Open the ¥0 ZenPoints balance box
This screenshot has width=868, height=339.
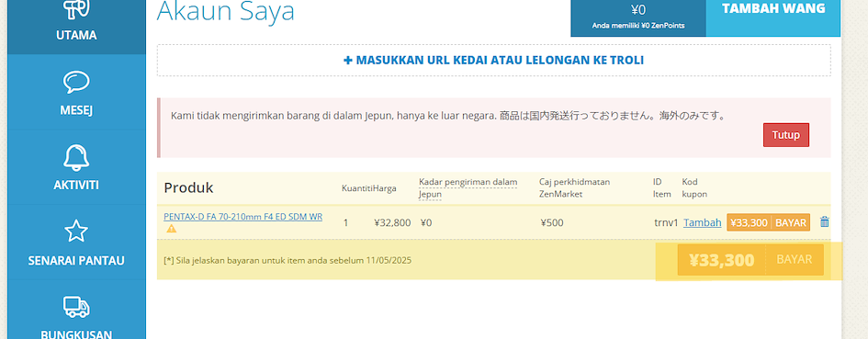pyautogui.click(x=638, y=17)
